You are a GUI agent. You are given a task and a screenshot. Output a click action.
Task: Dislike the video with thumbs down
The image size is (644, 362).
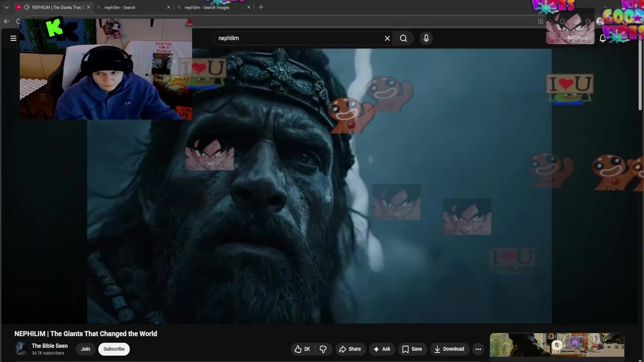click(x=324, y=349)
